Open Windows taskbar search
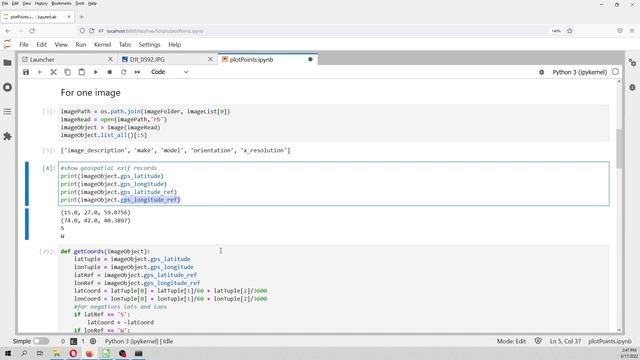Viewport: 640px width, 360px height. click(x=24, y=353)
